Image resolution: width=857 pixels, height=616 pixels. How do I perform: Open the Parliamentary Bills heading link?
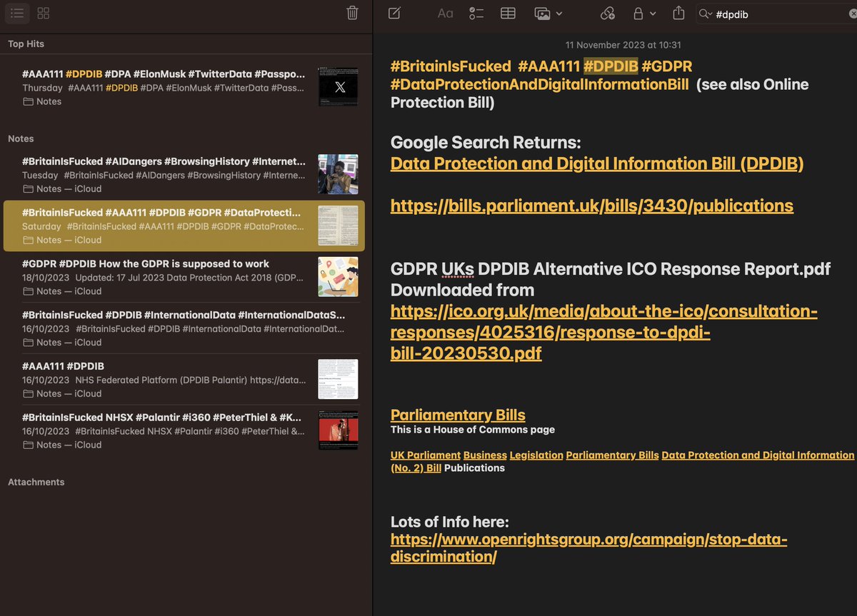point(458,415)
